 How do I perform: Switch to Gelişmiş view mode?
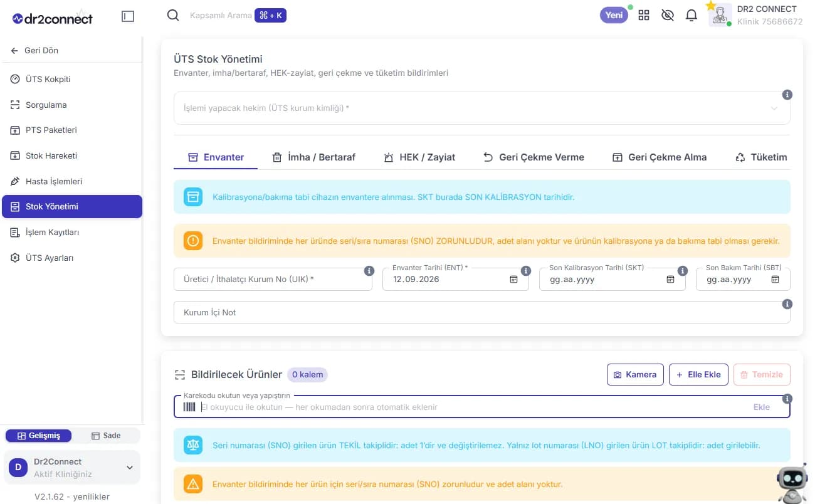coord(39,436)
